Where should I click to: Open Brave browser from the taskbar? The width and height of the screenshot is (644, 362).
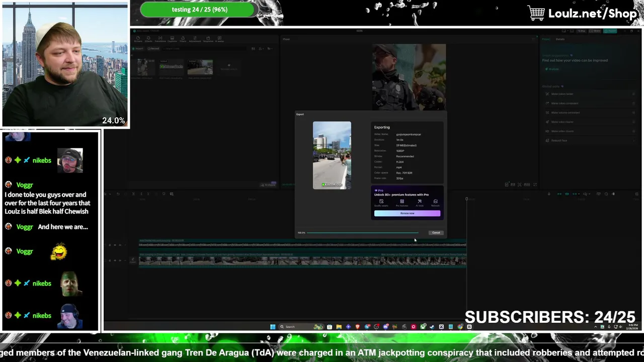tap(357, 327)
